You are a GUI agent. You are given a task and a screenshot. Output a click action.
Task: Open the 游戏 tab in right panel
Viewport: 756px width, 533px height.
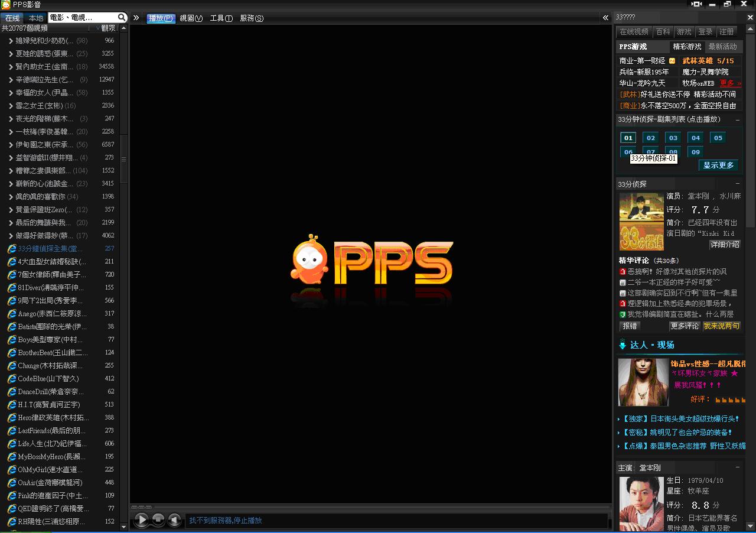pyautogui.click(x=684, y=32)
